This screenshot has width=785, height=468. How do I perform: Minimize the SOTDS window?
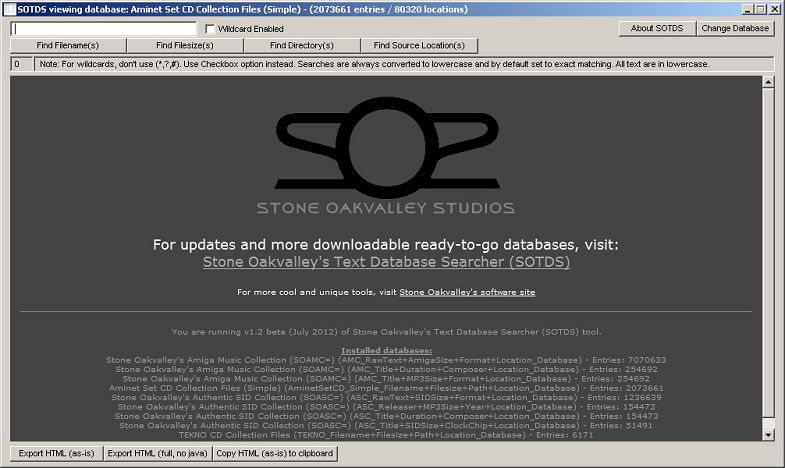tap(746, 8)
